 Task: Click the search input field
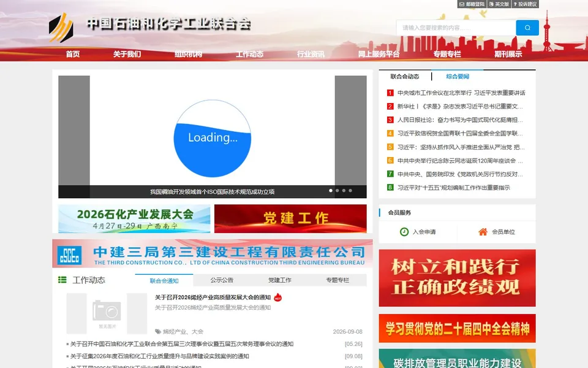tap(456, 28)
